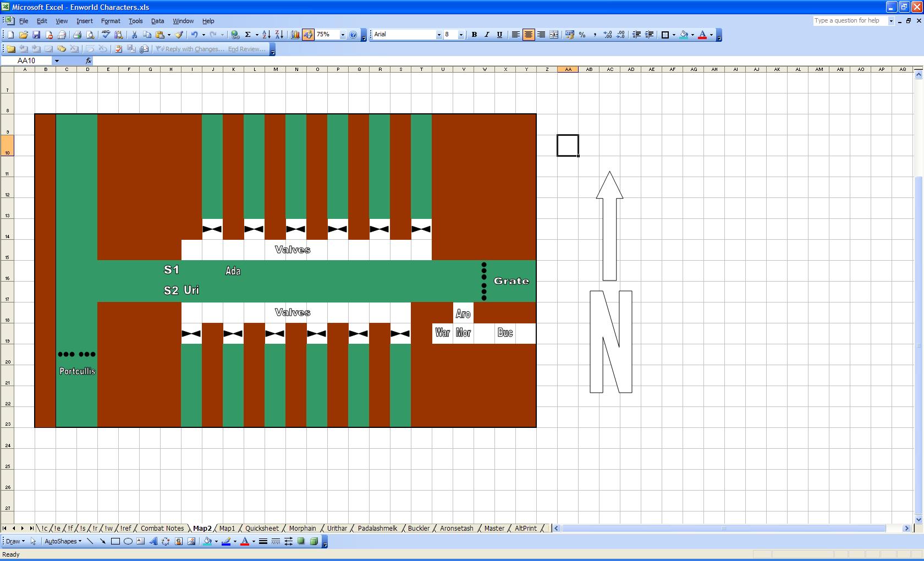Toggle Bold formatting
924x561 pixels.
[x=474, y=35]
